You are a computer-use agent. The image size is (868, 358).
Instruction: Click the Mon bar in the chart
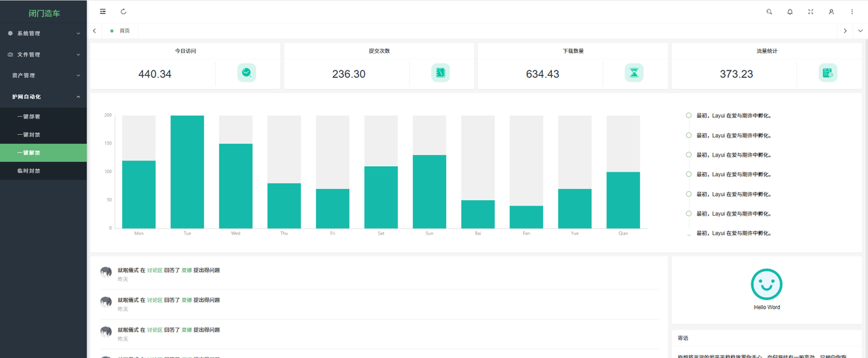[x=139, y=195]
